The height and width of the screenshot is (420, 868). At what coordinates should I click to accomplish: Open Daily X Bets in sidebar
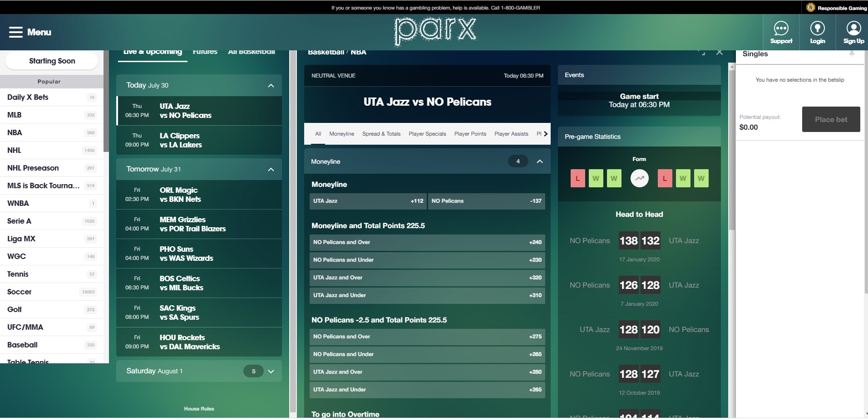pos(52,97)
